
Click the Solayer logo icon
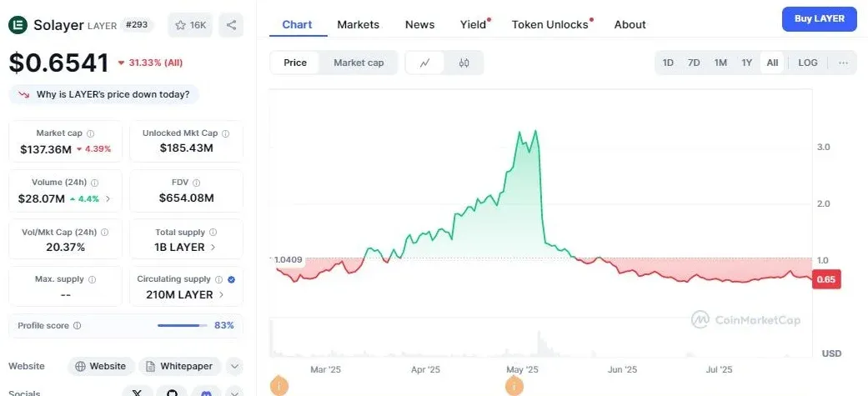pos(18,25)
